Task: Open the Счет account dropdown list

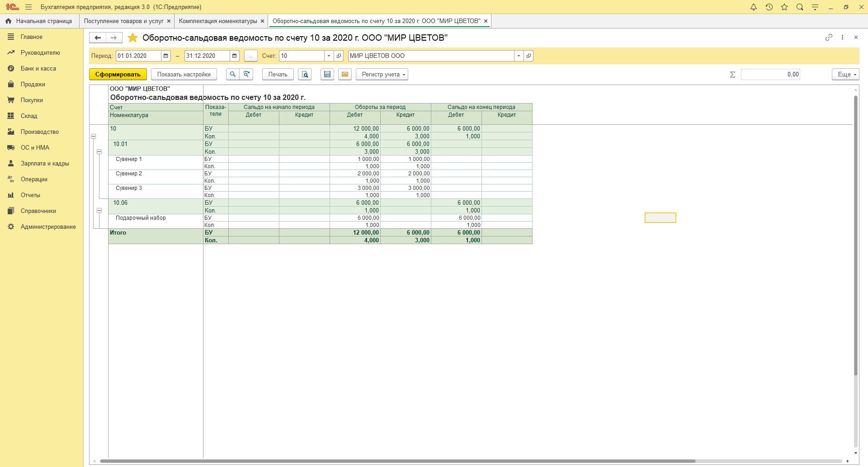Action: pos(329,56)
